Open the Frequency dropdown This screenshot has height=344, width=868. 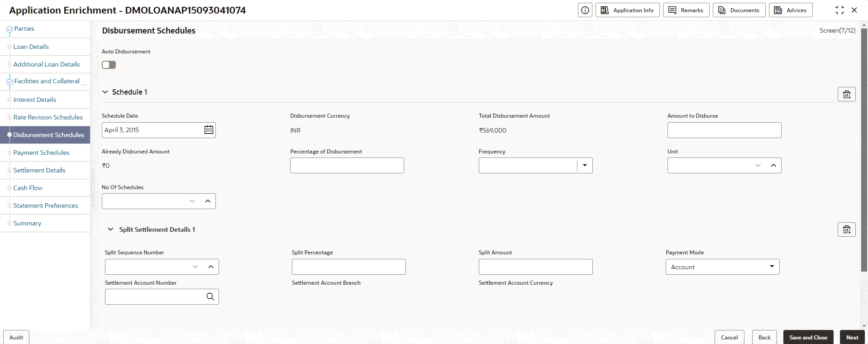(x=585, y=165)
